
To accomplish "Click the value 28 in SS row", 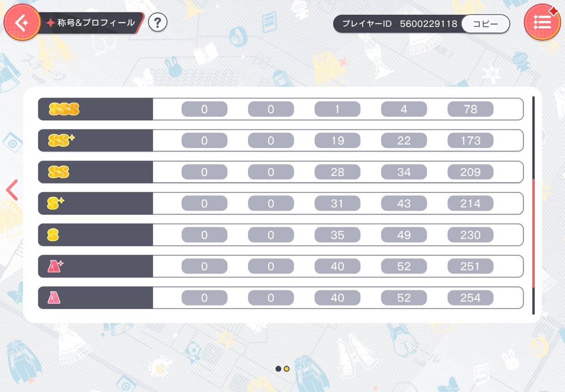I will pos(338,172).
